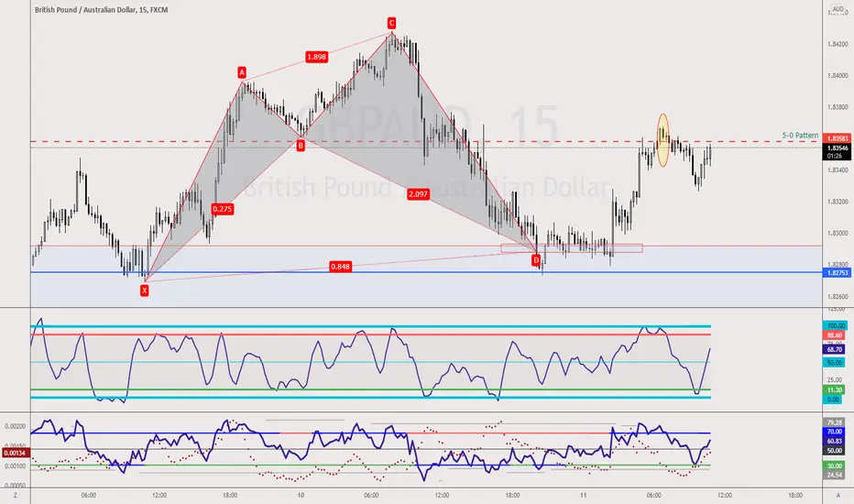Click lower indicator value label '60.83'
The image size is (854, 504).
[x=835, y=442]
